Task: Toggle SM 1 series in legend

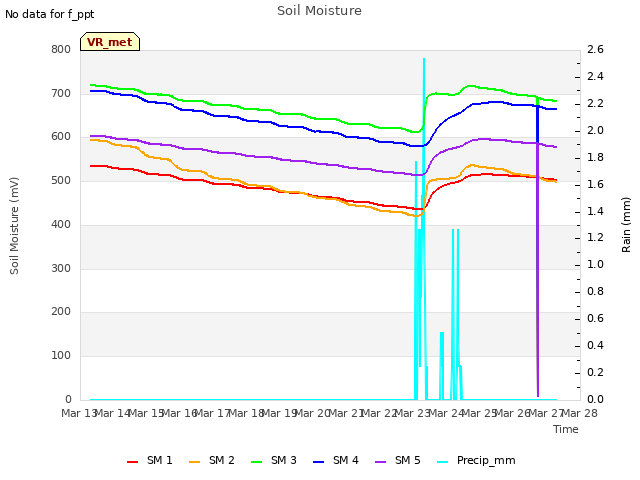Action: tap(149, 460)
